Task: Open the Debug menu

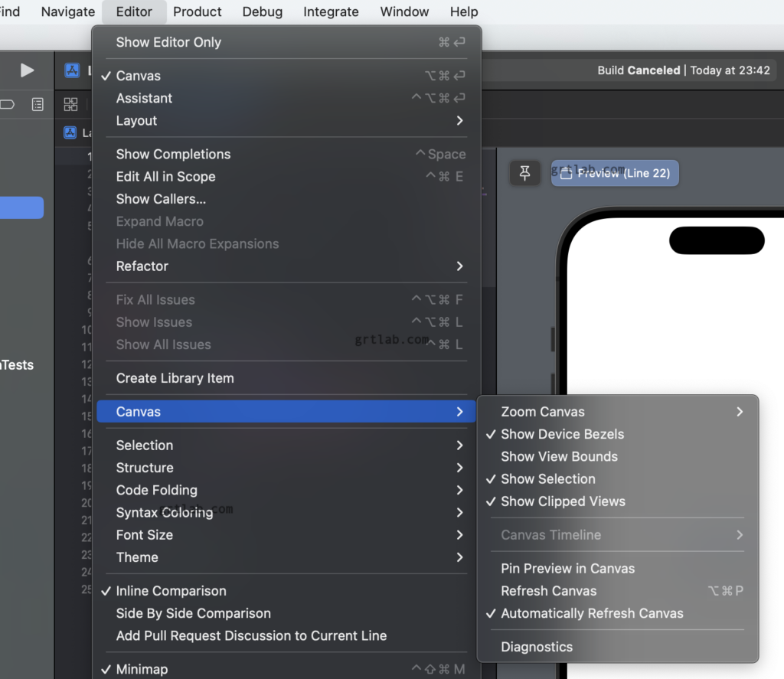Action: (262, 11)
